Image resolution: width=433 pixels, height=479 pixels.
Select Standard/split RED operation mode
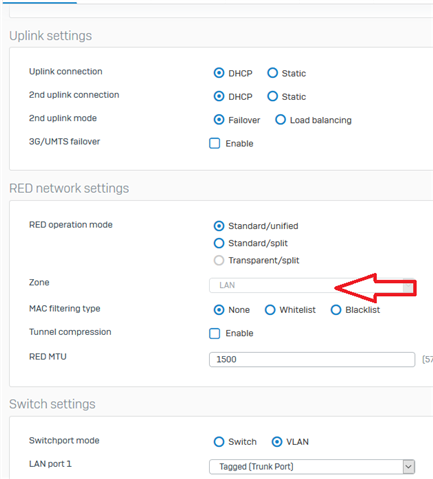219,243
